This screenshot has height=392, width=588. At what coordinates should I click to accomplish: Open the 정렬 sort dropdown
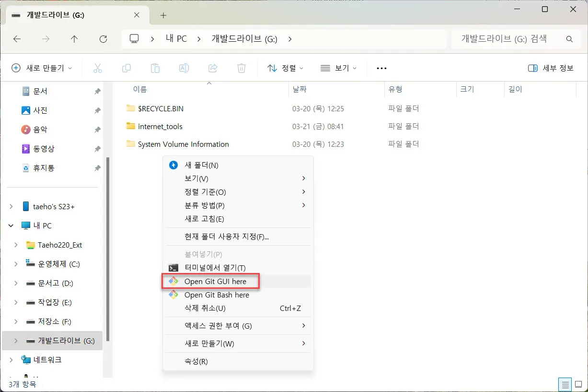pos(285,68)
